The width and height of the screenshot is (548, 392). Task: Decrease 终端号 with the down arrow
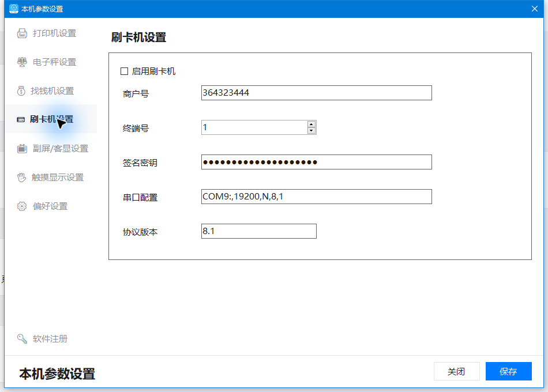click(x=311, y=131)
